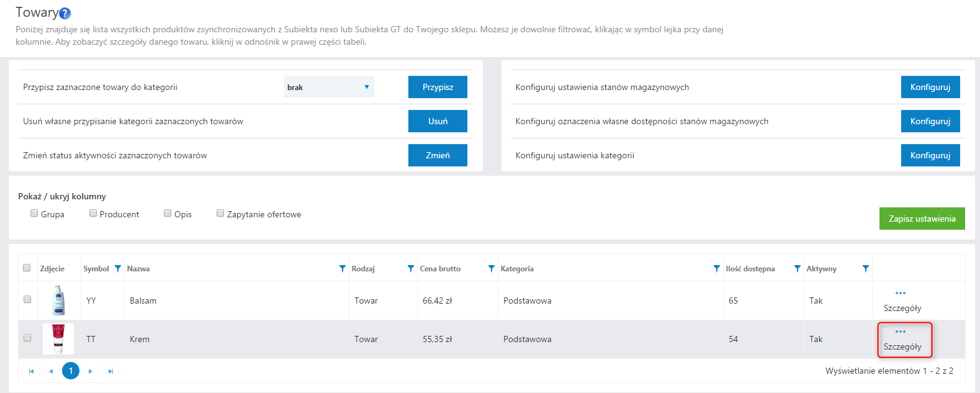Open the Kategoria column filter funnel

pos(716,269)
